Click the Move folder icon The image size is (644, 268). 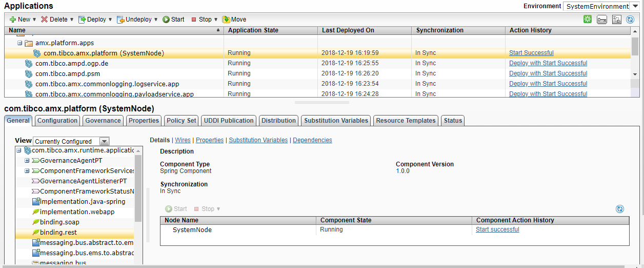tap(226, 20)
